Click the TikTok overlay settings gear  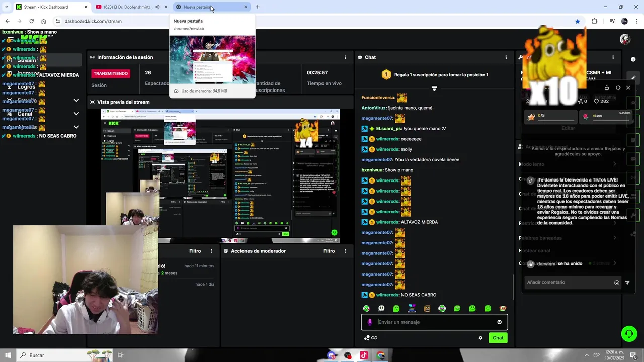pos(618,88)
